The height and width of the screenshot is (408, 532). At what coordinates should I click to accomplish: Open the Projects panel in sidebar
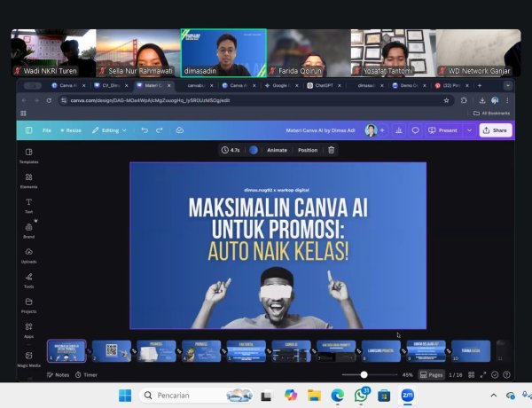pos(29,305)
